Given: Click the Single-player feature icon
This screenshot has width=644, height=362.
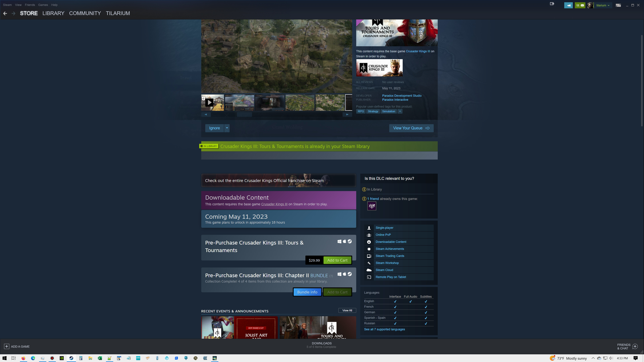Looking at the screenshot, I should [369, 228].
